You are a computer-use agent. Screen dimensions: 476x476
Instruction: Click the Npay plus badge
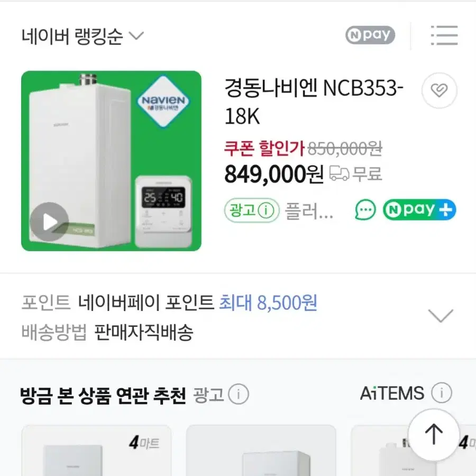click(419, 210)
